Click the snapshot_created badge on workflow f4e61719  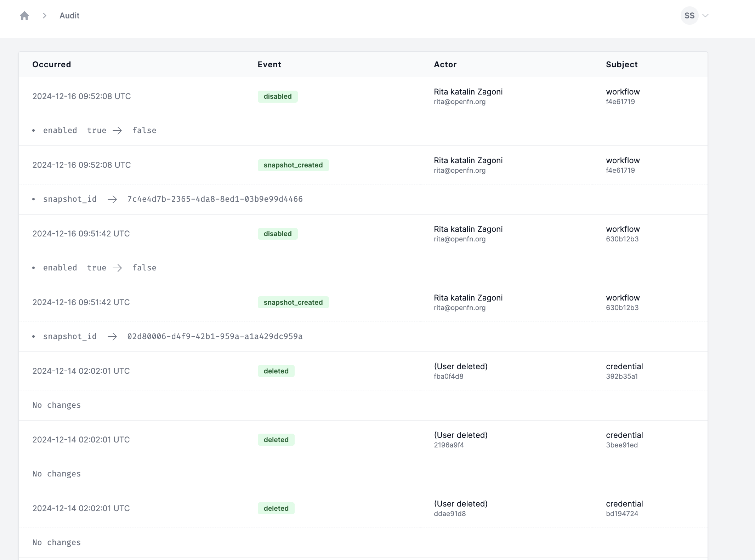293,165
